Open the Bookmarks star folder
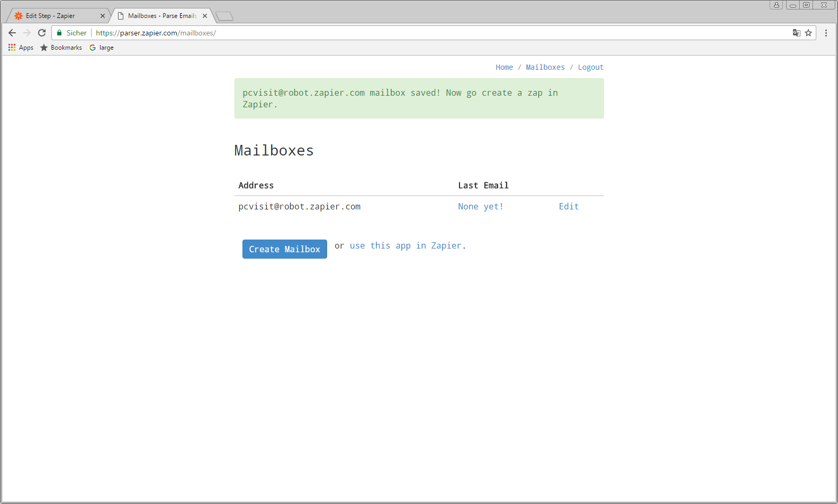The height and width of the screenshot is (504, 838). [61, 48]
